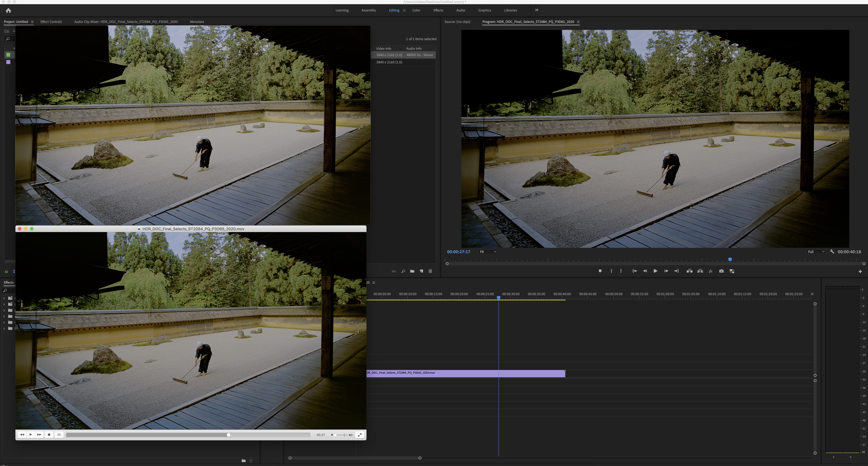Step back one frame in Program monitor

pos(645,271)
